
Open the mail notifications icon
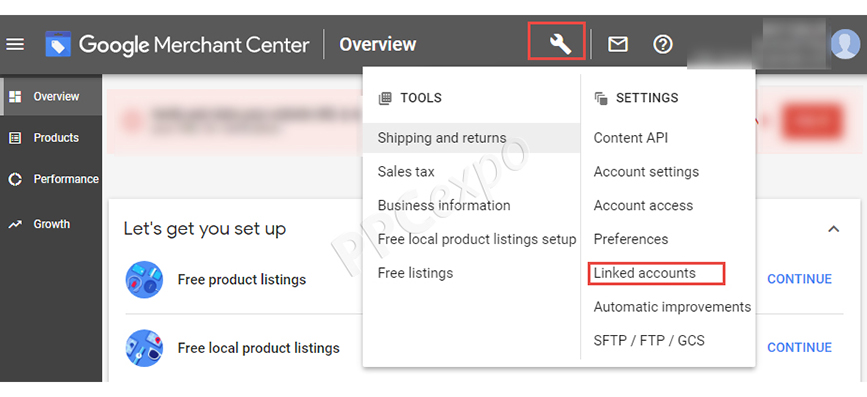click(618, 44)
